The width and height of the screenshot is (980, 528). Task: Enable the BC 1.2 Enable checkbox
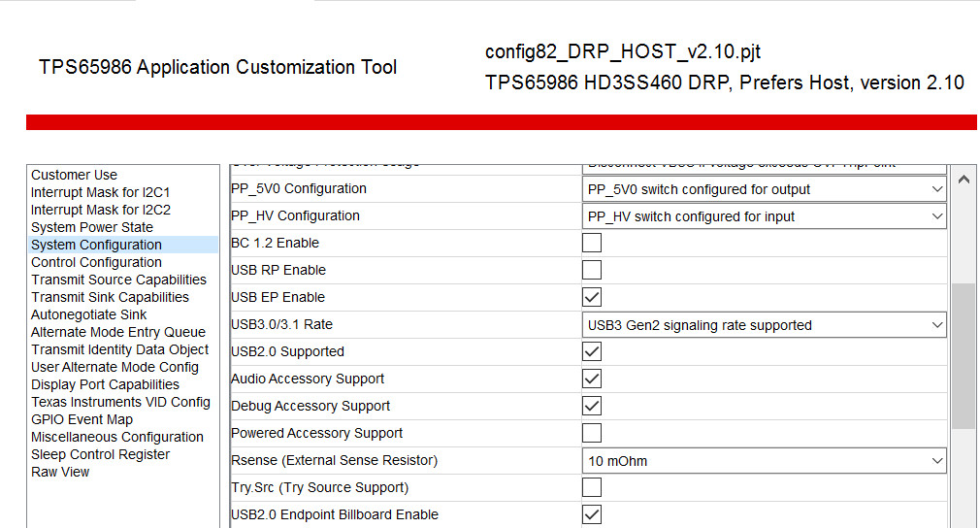[591, 243]
